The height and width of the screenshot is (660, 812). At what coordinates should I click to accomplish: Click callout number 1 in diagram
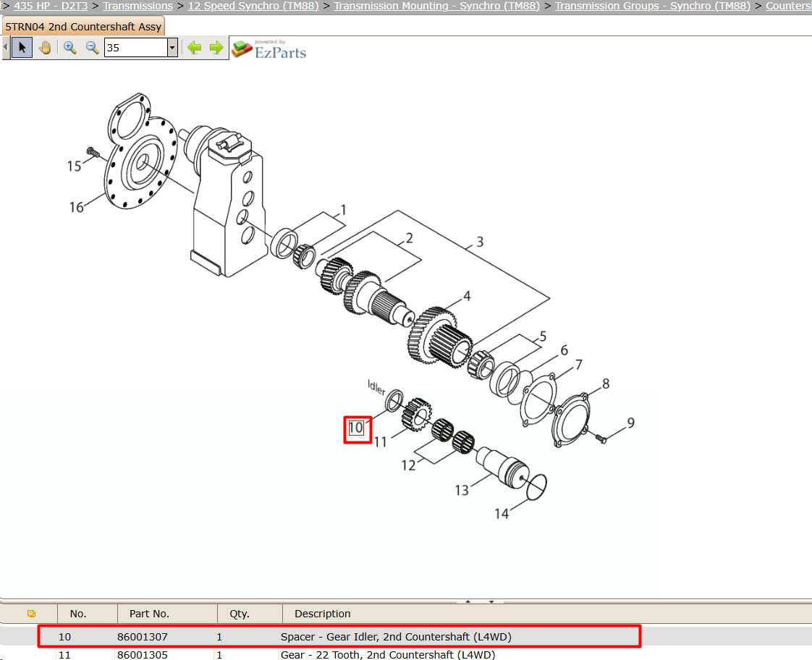tap(343, 210)
